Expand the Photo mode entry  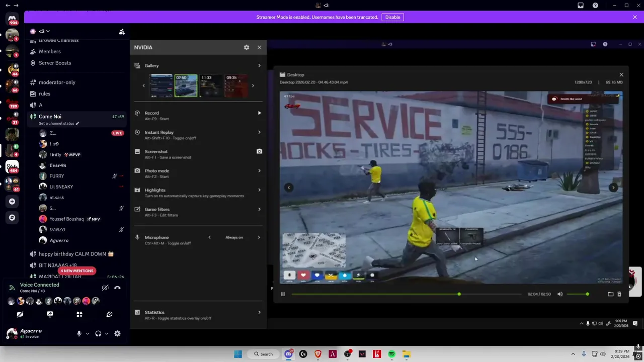click(x=260, y=170)
